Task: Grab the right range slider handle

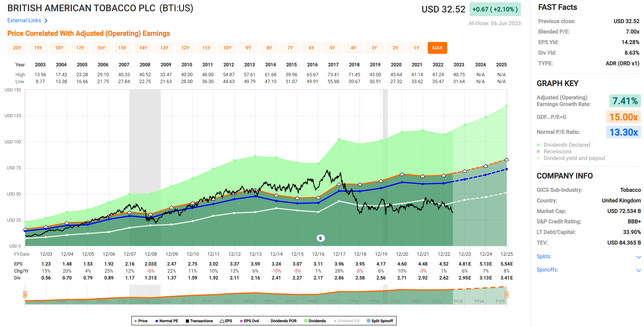Action: [506, 294]
